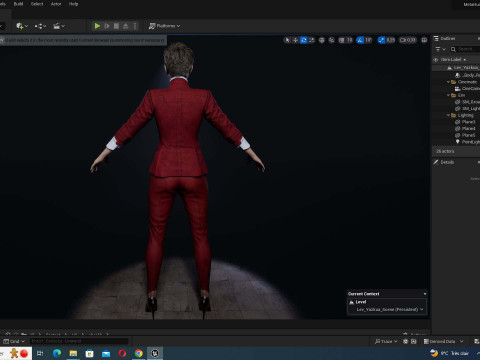The image size is (480, 360).
Task: Choose the Select objects tool in viewport
Action: coord(287,40)
